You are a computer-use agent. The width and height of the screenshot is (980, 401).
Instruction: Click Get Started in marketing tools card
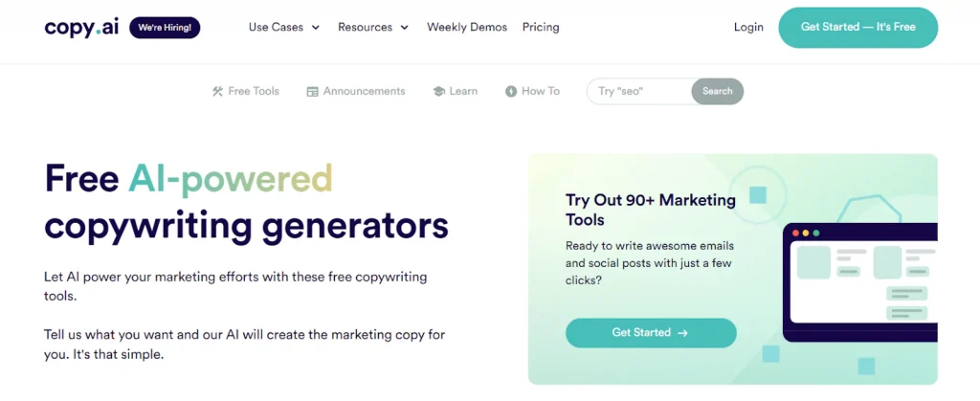click(x=651, y=333)
